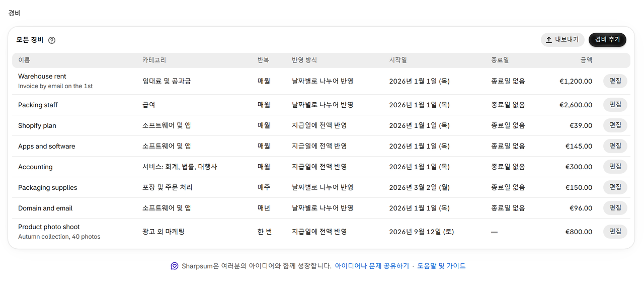Image resolution: width=644 pixels, height=283 pixels.
Task: Click the €96.00 amount
Action: 581,208
